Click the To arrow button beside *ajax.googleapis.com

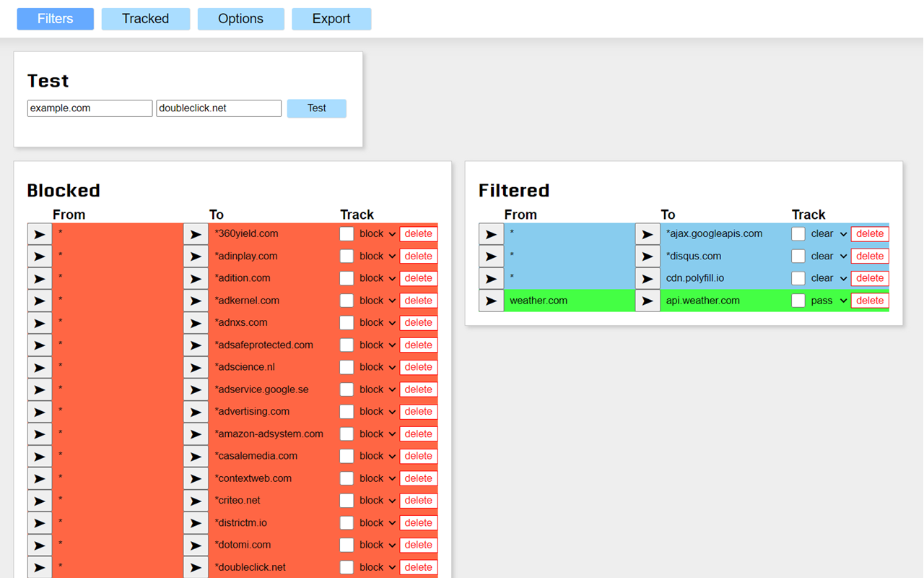pos(648,234)
